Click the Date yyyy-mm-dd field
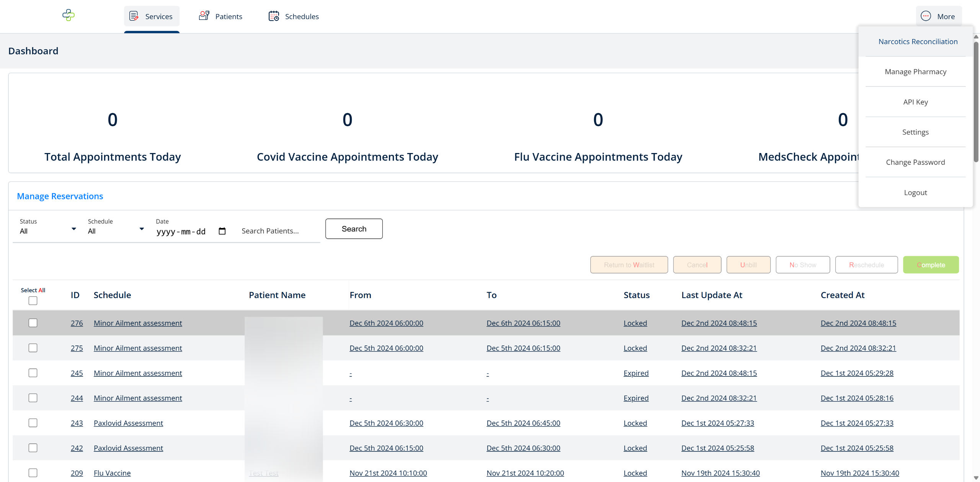 point(181,231)
